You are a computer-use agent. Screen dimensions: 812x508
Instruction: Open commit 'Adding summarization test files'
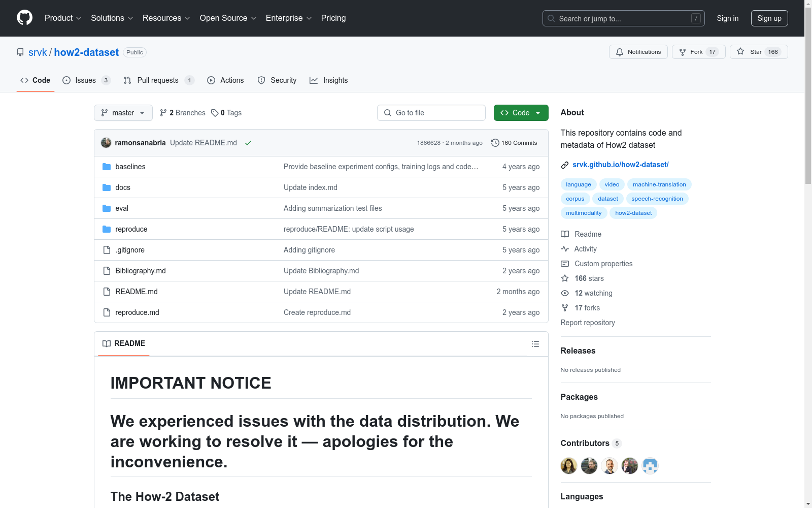pyautogui.click(x=333, y=208)
